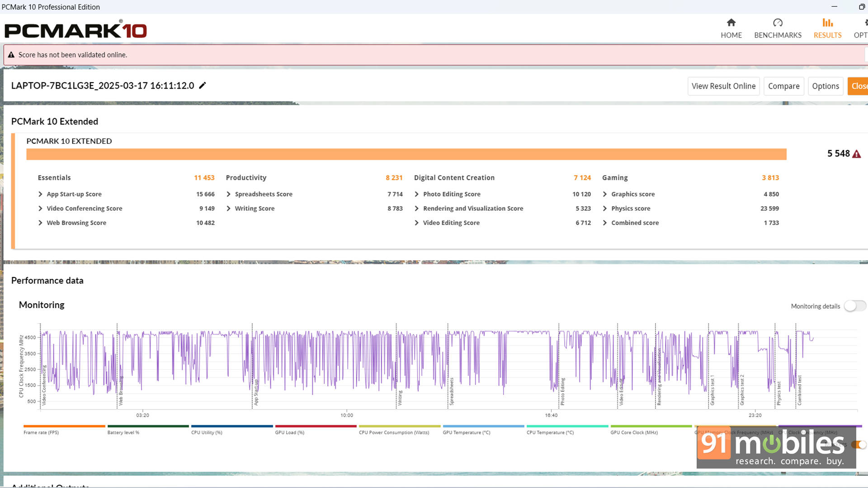Image resolution: width=868 pixels, height=488 pixels.
Task: Toggle the Markers switch under the chart
Action: tap(859, 445)
